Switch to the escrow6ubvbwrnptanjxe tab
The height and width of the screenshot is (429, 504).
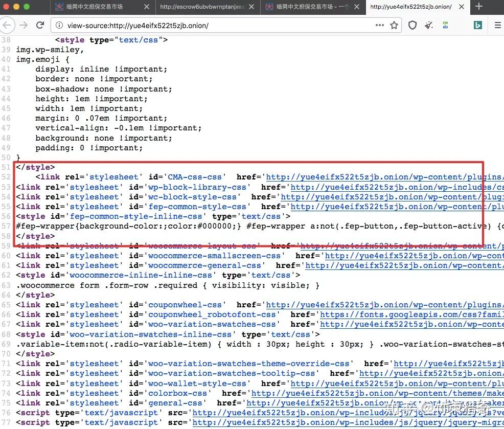click(x=202, y=7)
